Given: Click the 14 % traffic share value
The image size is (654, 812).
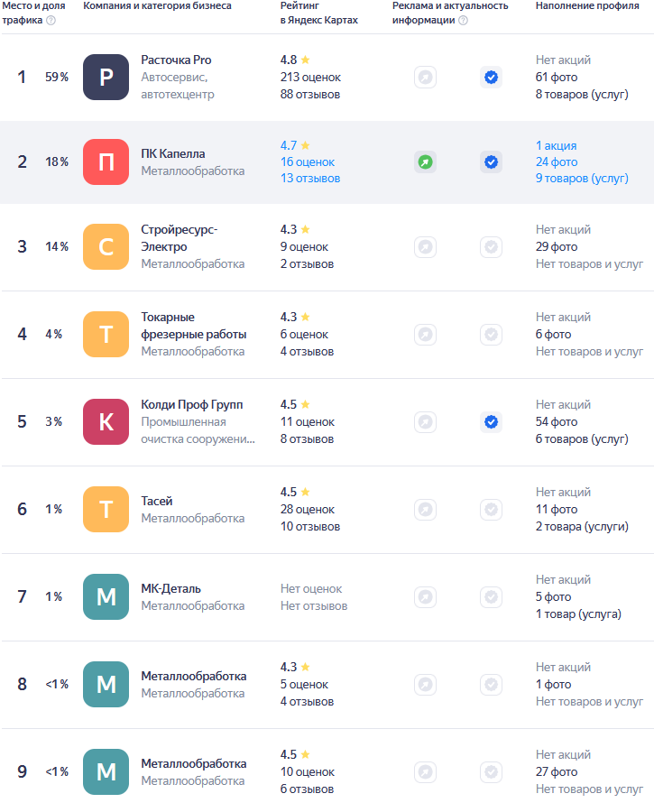Looking at the screenshot, I should coord(57,246).
